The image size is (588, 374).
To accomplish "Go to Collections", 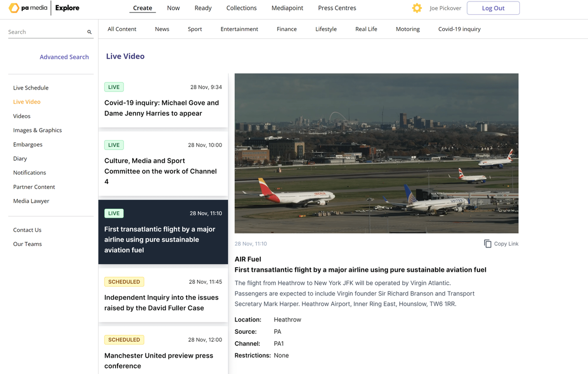I will (242, 8).
